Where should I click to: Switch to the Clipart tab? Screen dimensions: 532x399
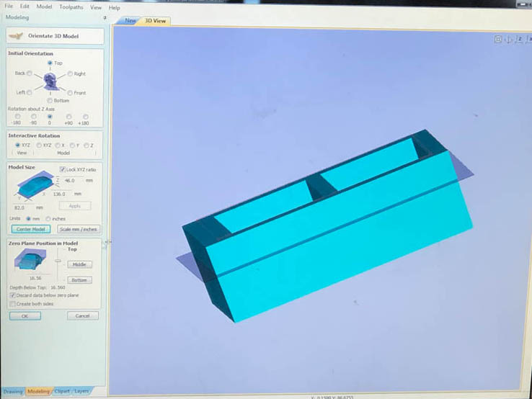[62, 391]
